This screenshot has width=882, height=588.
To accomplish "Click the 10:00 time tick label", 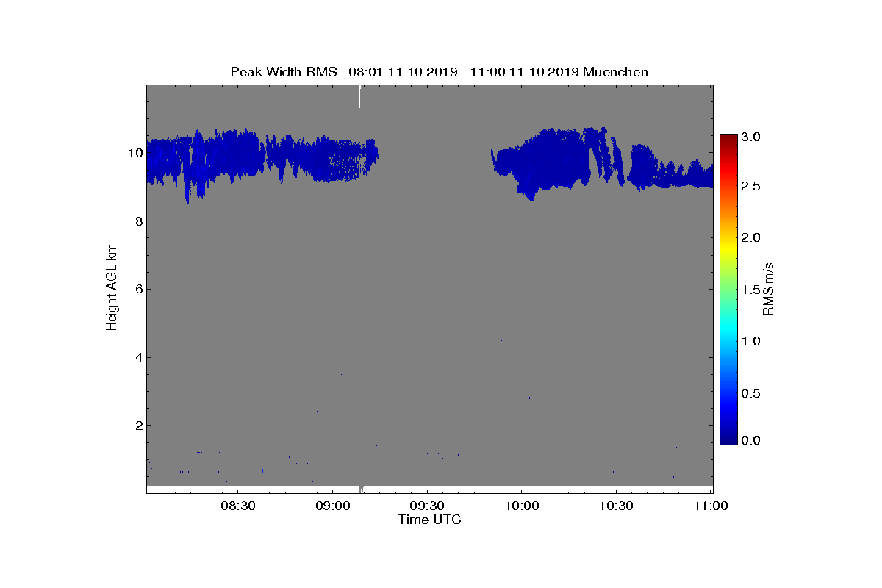I will 521,506.
